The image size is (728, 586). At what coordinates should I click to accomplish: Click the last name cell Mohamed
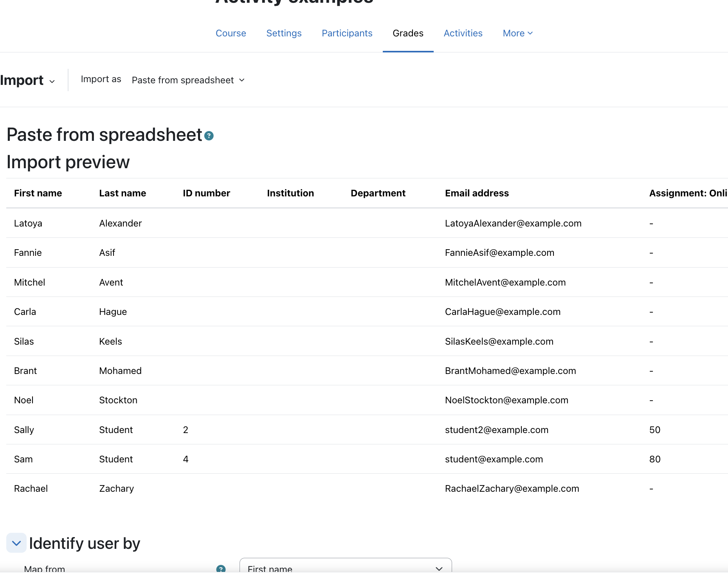[121, 371]
